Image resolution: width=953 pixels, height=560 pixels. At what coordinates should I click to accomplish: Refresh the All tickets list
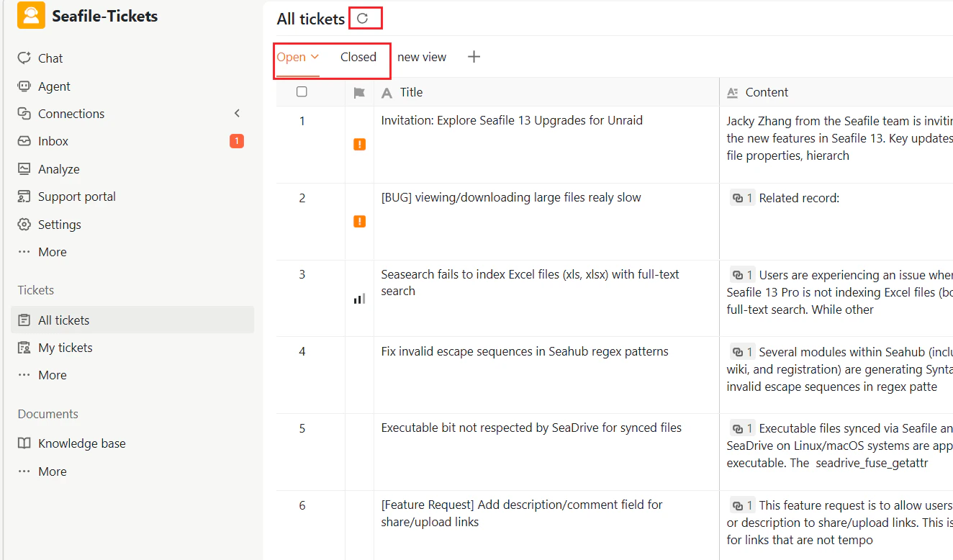coord(363,19)
